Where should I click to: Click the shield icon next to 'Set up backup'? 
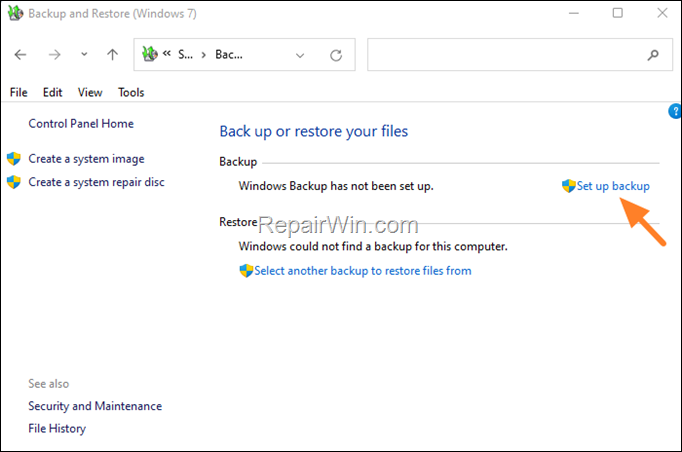568,186
